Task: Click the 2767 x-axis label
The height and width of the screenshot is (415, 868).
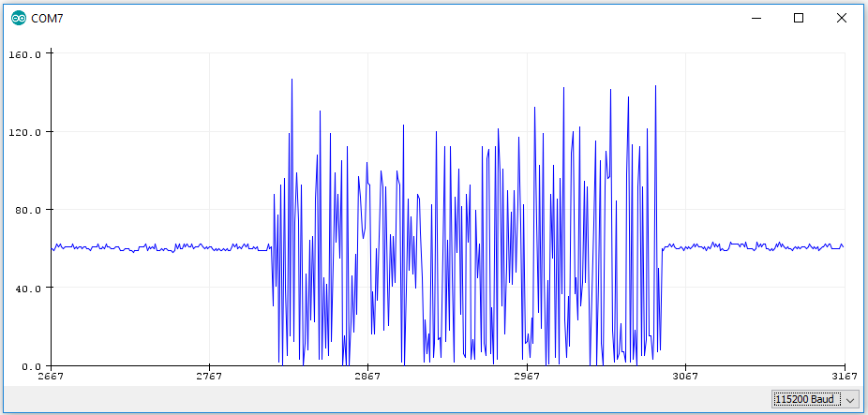Action: point(209,377)
